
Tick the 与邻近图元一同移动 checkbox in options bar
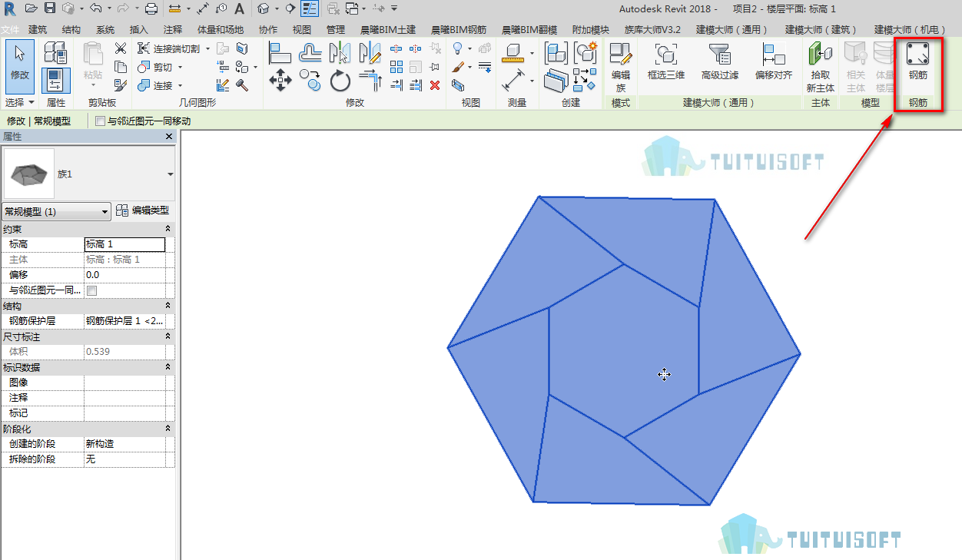(100, 121)
